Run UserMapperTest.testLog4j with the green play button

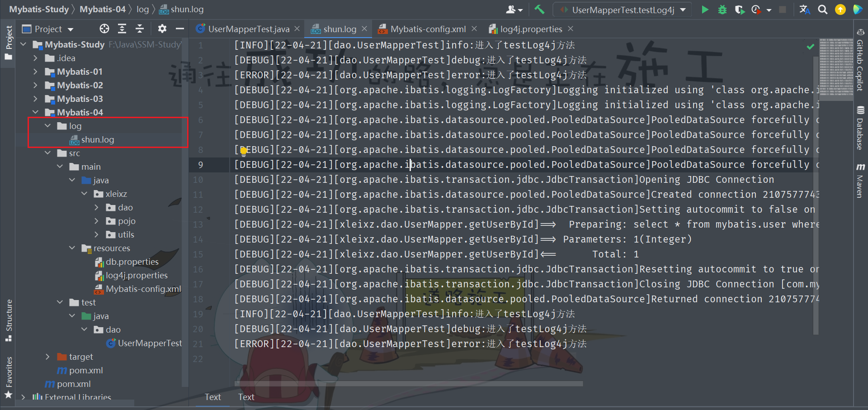point(705,10)
